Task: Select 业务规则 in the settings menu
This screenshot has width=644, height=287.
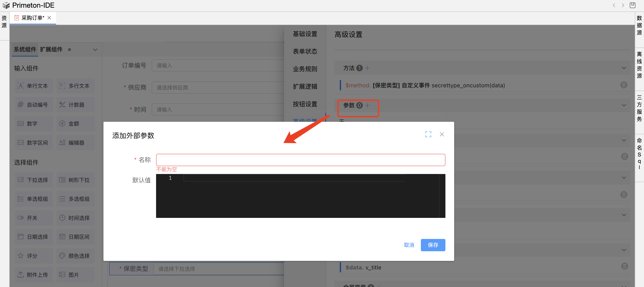Action: click(305, 69)
